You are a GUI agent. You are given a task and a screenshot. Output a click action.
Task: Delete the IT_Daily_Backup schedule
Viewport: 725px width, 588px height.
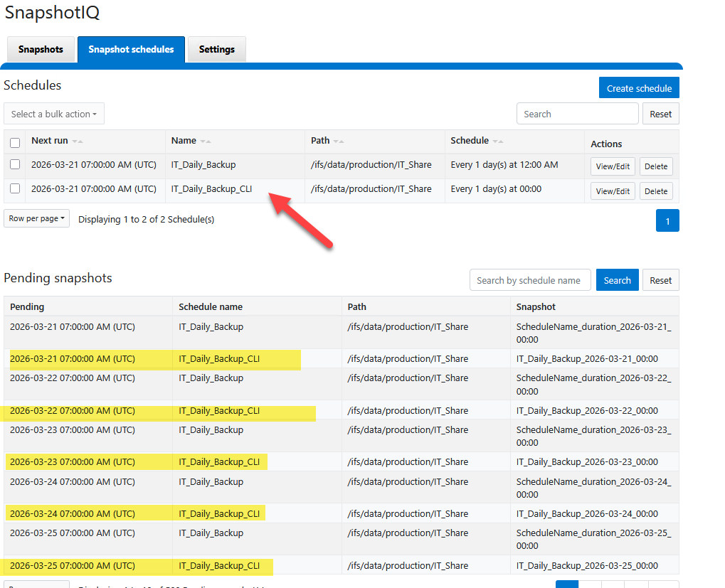coord(655,166)
